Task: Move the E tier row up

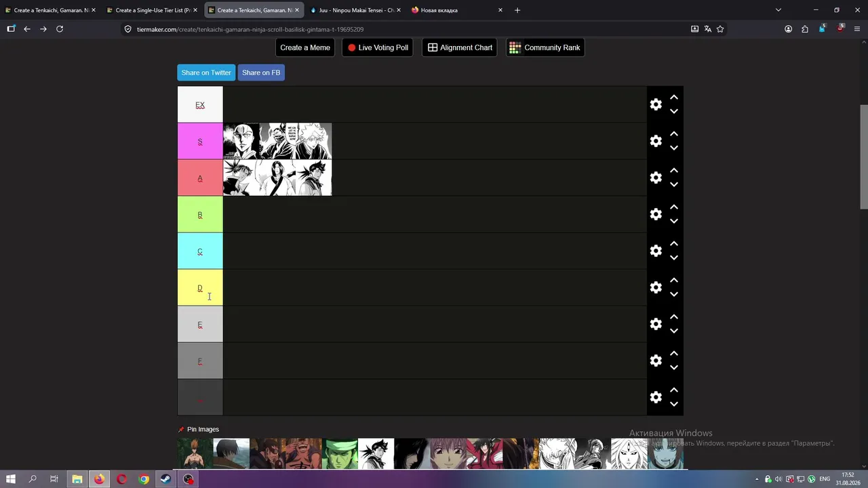Action: coord(674,317)
